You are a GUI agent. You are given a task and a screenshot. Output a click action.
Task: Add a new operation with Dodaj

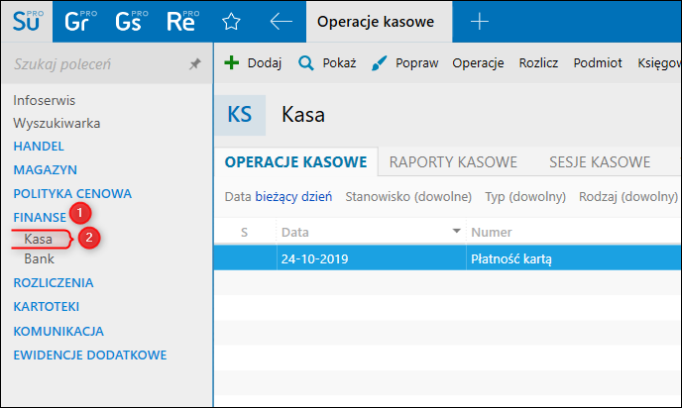click(x=253, y=63)
